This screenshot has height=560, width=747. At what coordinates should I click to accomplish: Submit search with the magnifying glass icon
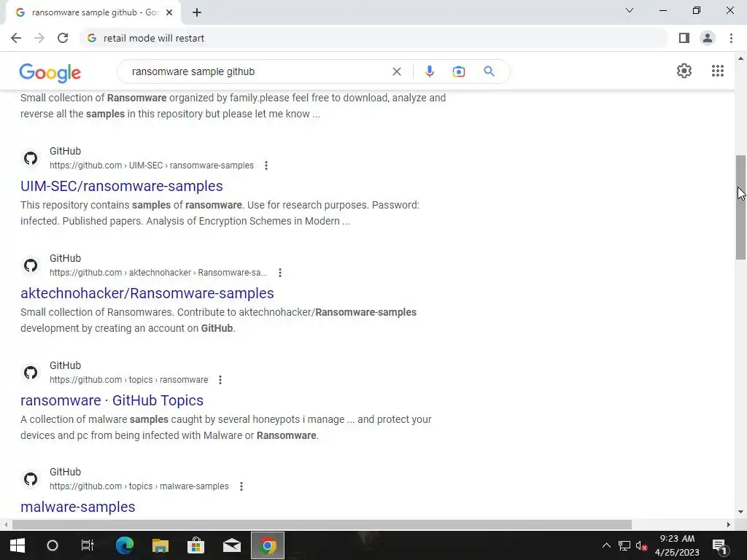489,71
